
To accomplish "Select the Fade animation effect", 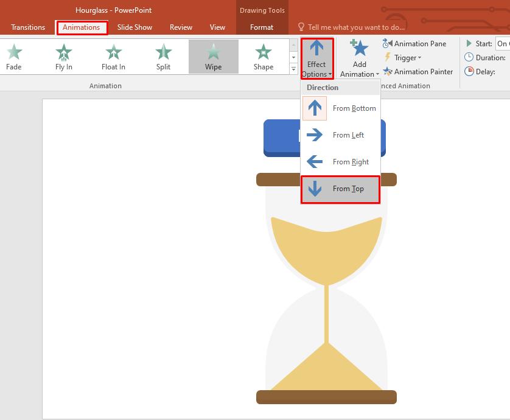I will point(13,56).
